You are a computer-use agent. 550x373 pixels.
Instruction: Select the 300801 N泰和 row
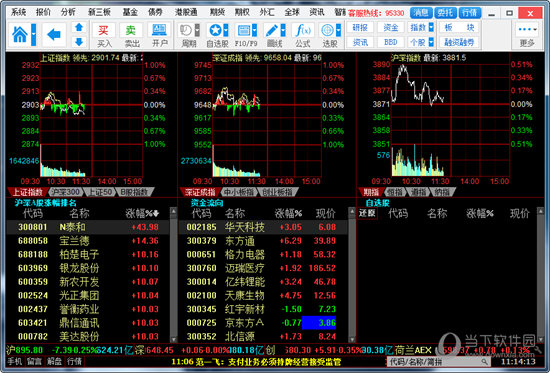tap(88, 227)
